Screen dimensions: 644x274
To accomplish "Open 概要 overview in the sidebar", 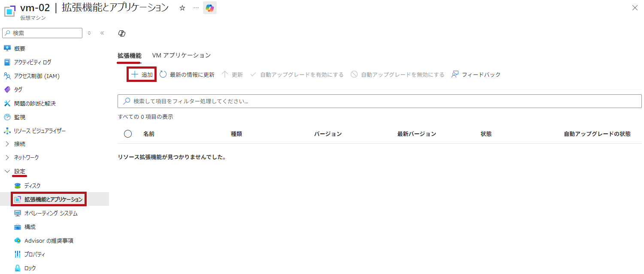I will (x=20, y=48).
